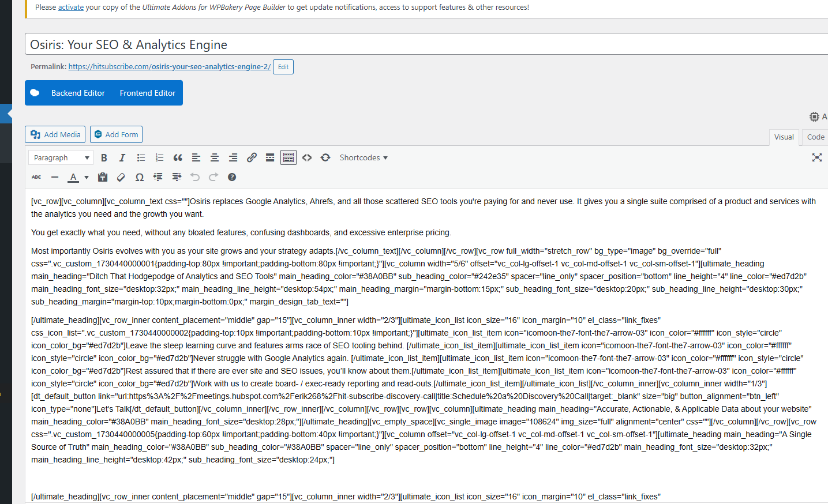Open the post permalink URL
Screen dimensions: 828x504
click(x=169, y=67)
